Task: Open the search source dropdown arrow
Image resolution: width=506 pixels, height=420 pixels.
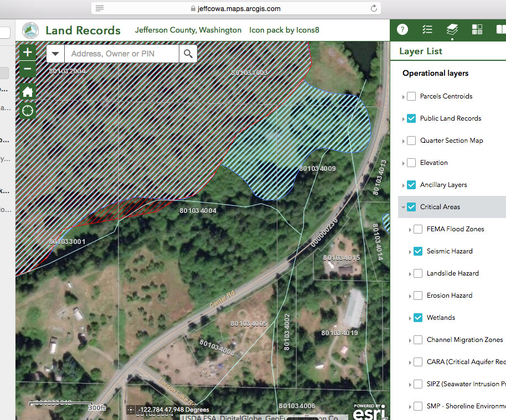Action: 56,54
